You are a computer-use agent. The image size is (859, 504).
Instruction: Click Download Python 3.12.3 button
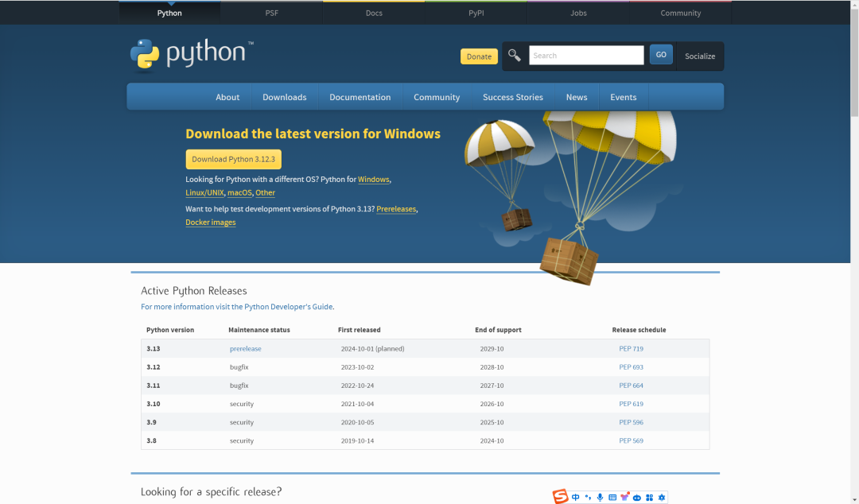tap(233, 159)
